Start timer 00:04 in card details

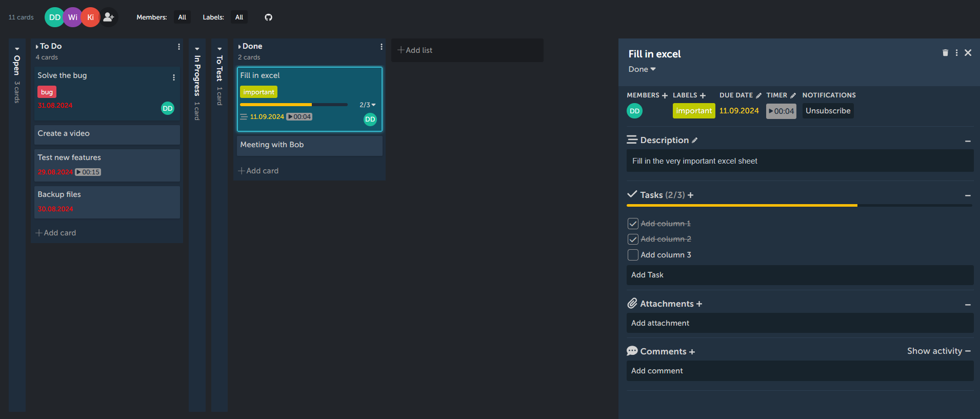(781, 111)
